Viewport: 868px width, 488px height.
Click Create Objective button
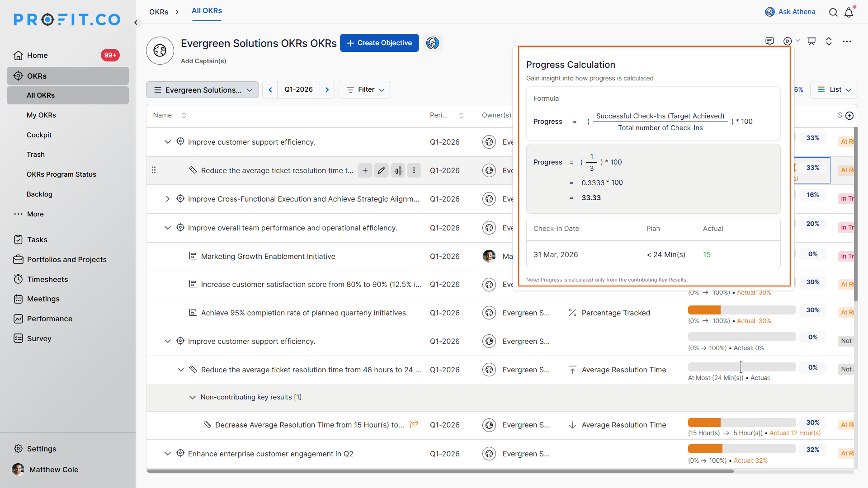coord(379,43)
